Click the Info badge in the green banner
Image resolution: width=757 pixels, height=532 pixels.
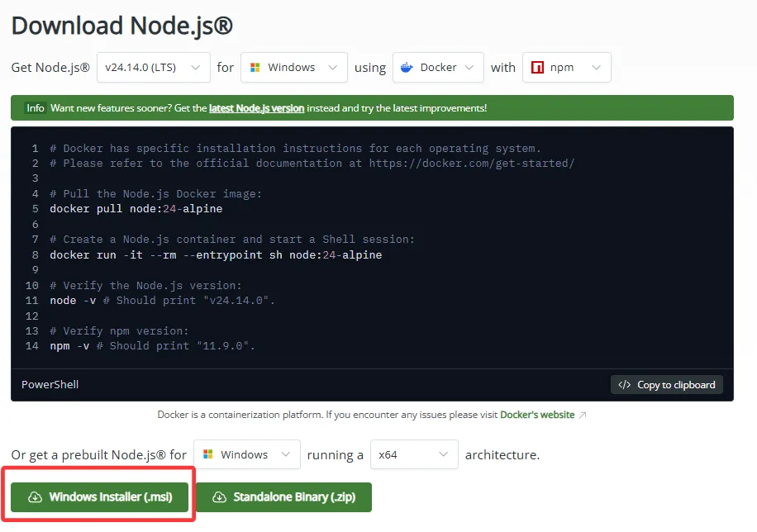pos(36,108)
